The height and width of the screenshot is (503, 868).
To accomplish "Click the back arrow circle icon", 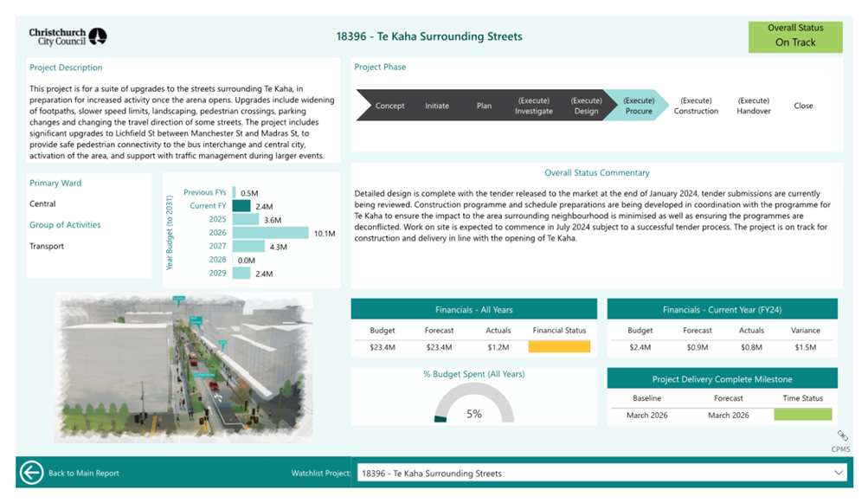I will pos(31,473).
